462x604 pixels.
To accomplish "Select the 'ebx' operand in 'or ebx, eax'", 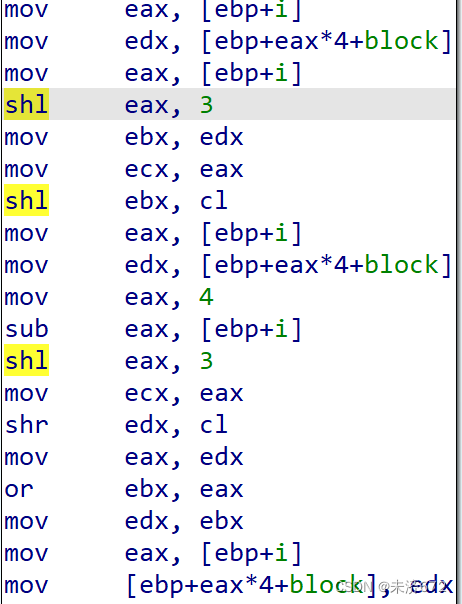I will 147,489.
